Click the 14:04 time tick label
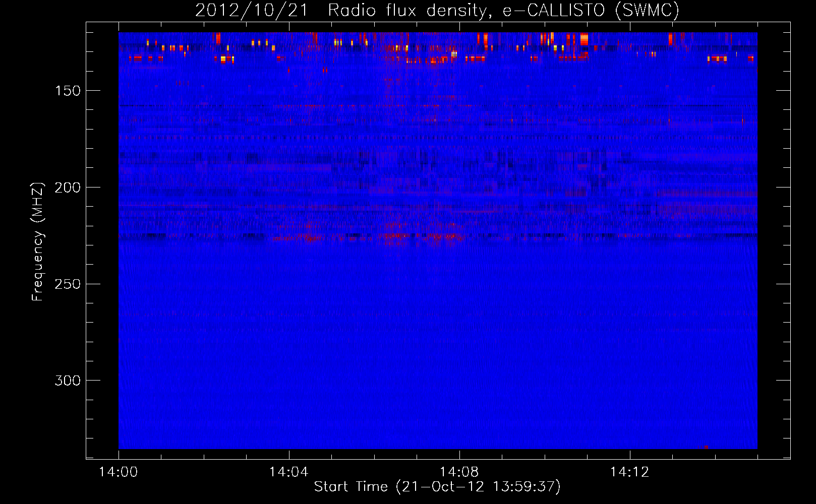Image resolution: width=816 pixels, height=504 pixels. pyautogui.click(x=289, y=472)
